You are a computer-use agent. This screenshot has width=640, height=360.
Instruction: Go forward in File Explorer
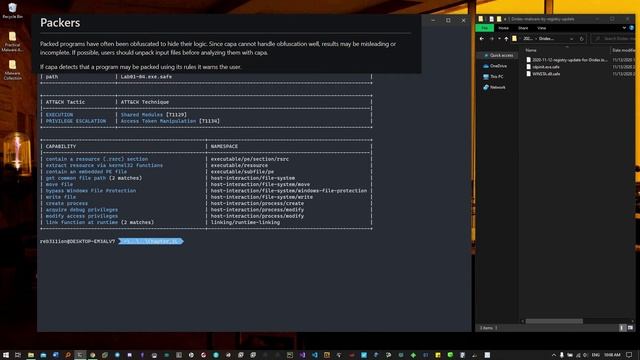(x=492, y=39)
